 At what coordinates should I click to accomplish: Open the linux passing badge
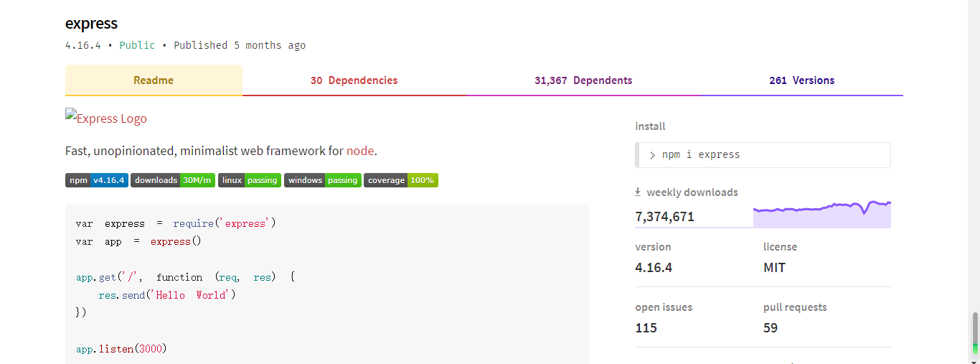tap(250, 180)
